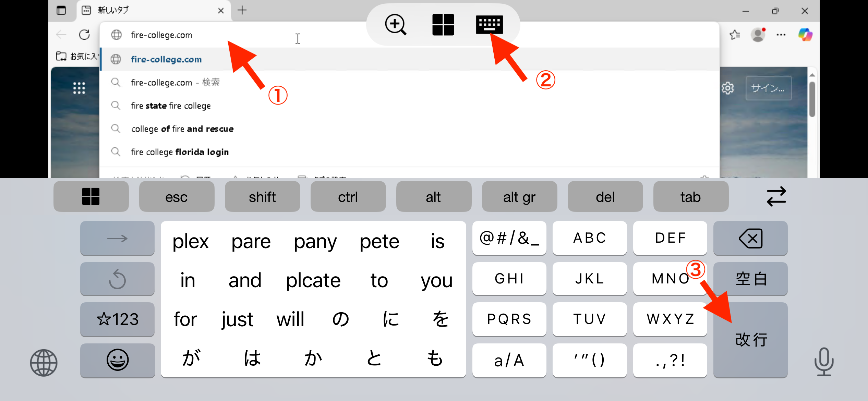
Task: Tap the .,?! punctuation key
Action: click(670, 360)
